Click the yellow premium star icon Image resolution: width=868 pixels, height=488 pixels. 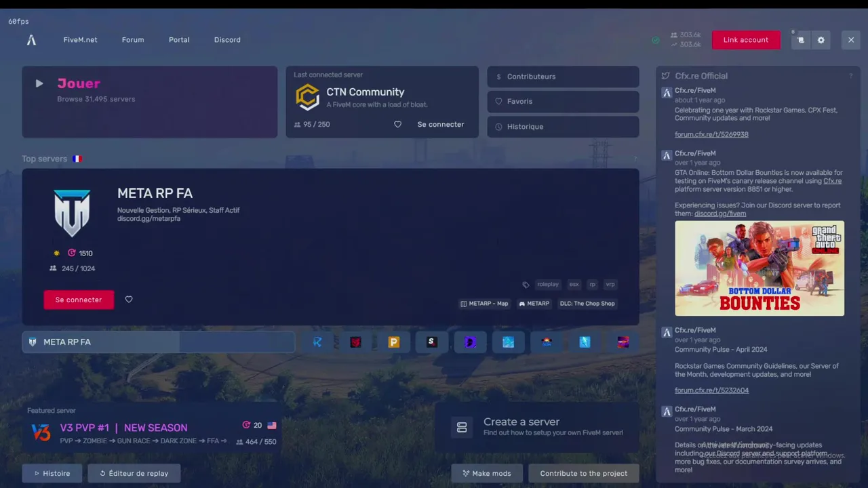click(x=57, y=253)
